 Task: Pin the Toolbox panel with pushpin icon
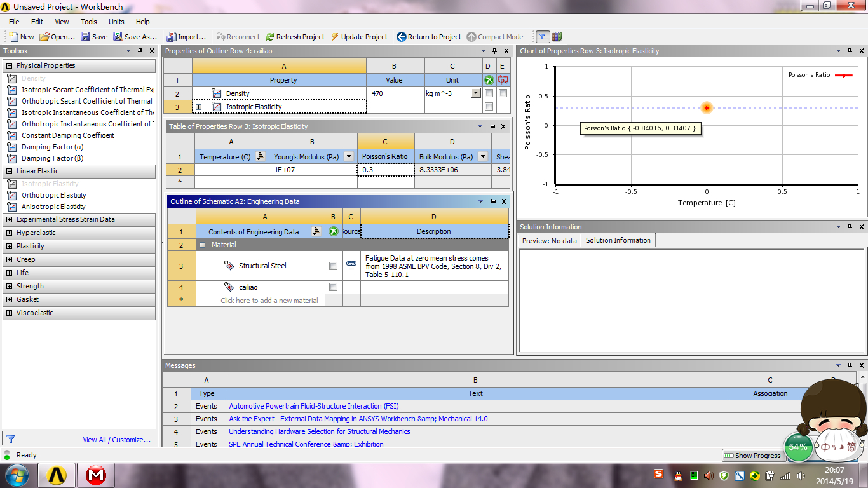pos(140,51)
